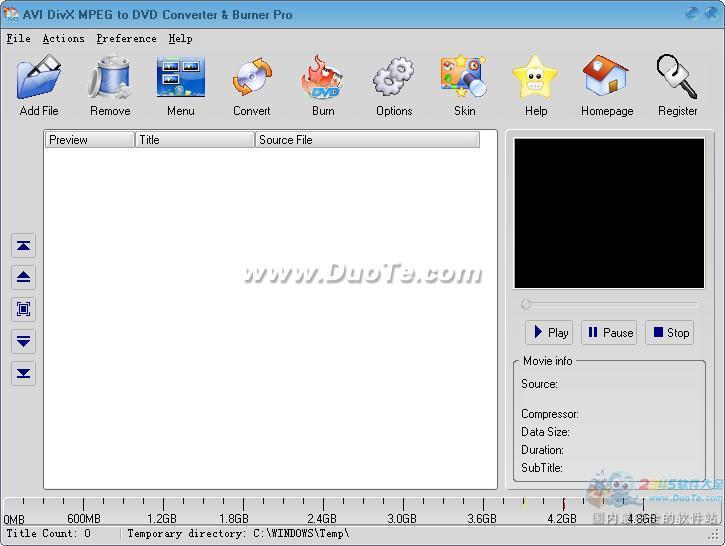Click the 3.6GB label on ruler
This screenshot has width=725, height=546.
[x=482, y=518]
